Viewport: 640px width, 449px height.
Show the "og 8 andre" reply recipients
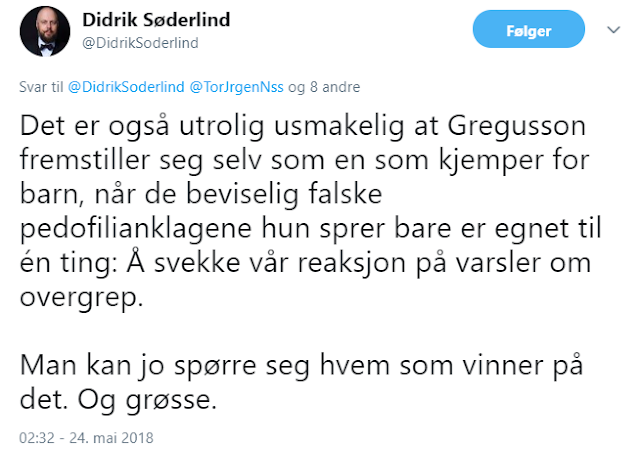pyautogui.click(x=324, y=87)
